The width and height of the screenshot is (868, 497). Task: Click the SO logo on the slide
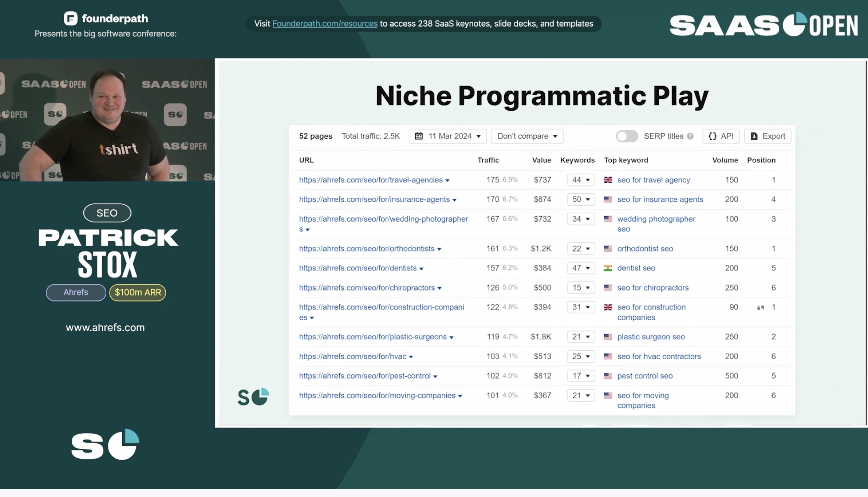click(x=253, y=397)
